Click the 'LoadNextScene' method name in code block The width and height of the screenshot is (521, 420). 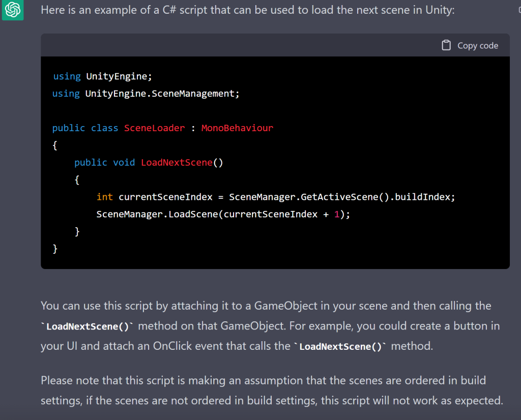[177, 163]
